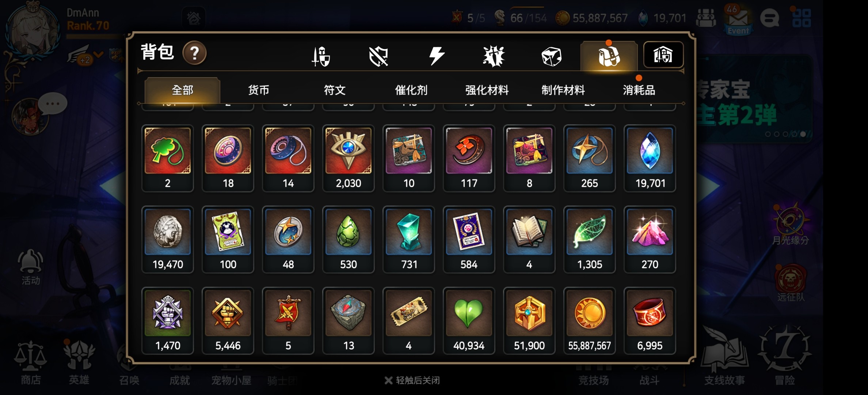
Task: Open the chat bubble icon
Action: 770,18
